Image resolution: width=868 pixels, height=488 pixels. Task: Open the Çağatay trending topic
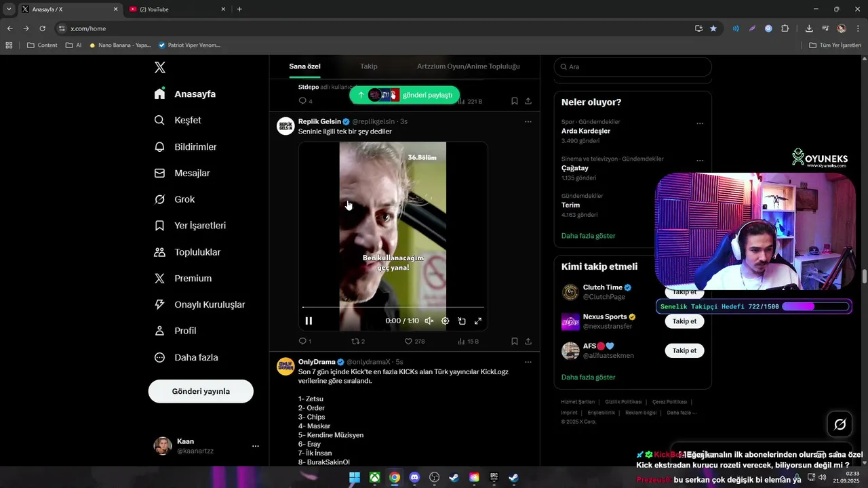pyautogui.click(x=574, y=168)
